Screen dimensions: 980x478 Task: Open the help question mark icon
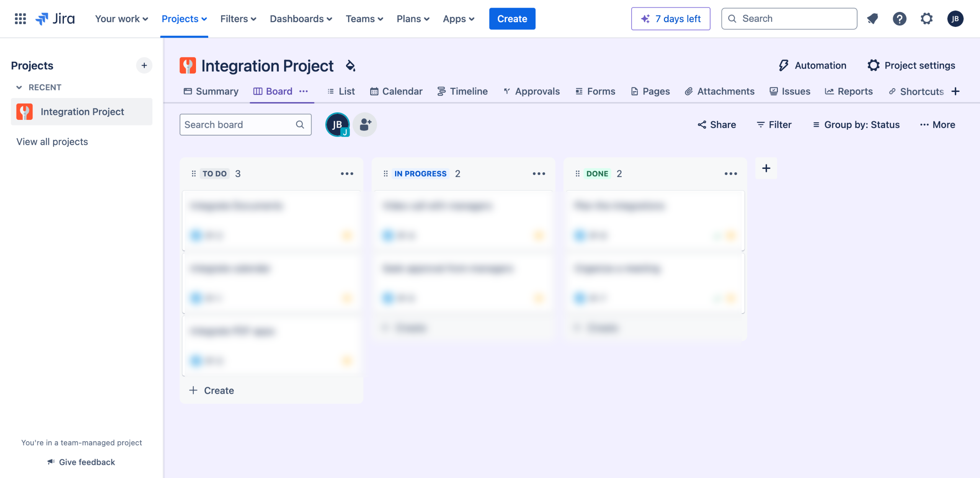899,18
